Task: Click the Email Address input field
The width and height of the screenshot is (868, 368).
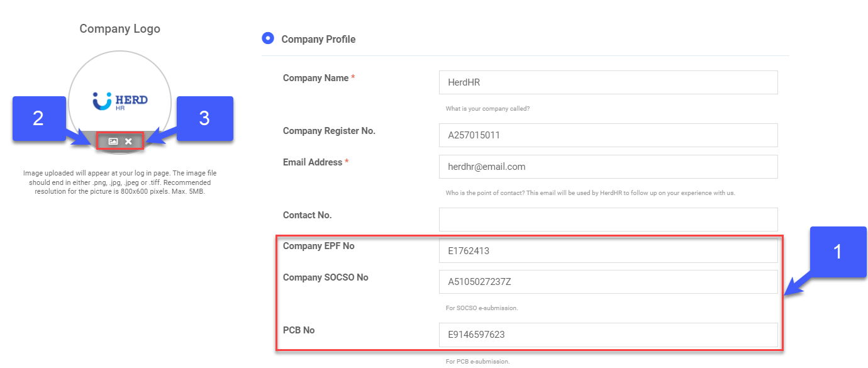Action: point(608,167)
